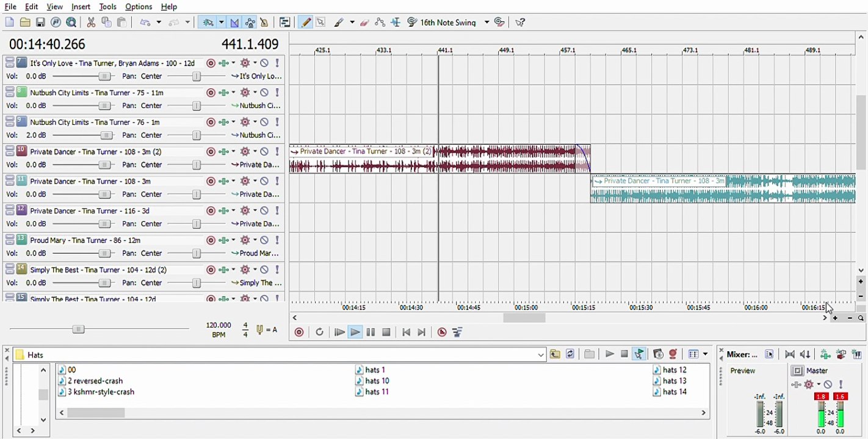Go to the end of the project
The height and width of the screenshot is (439, 868).
coord(421,332)
